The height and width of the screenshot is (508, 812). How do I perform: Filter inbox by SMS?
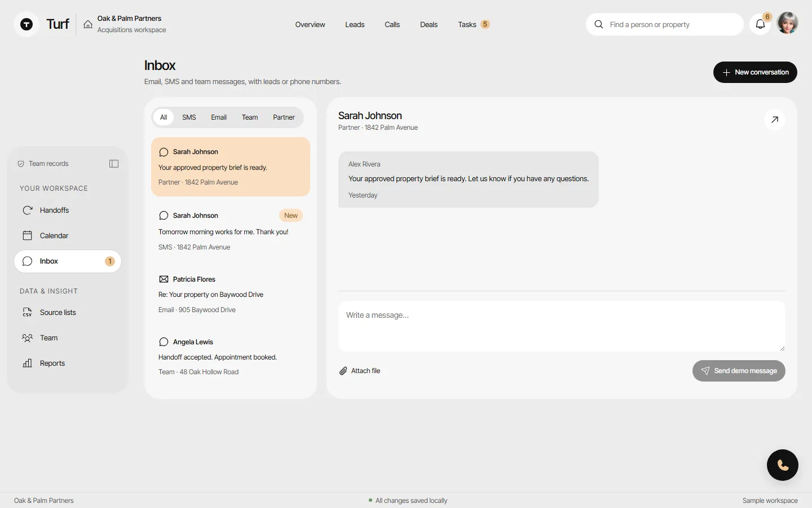189,117
